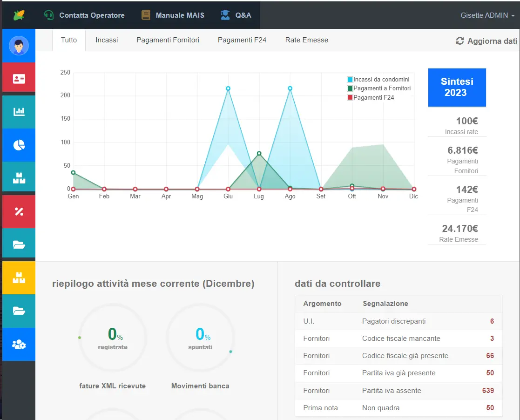Click the headset icon beside Contatta Operatore
The height and width of the screenshot is (420, 520).
(x=49, y=15)
